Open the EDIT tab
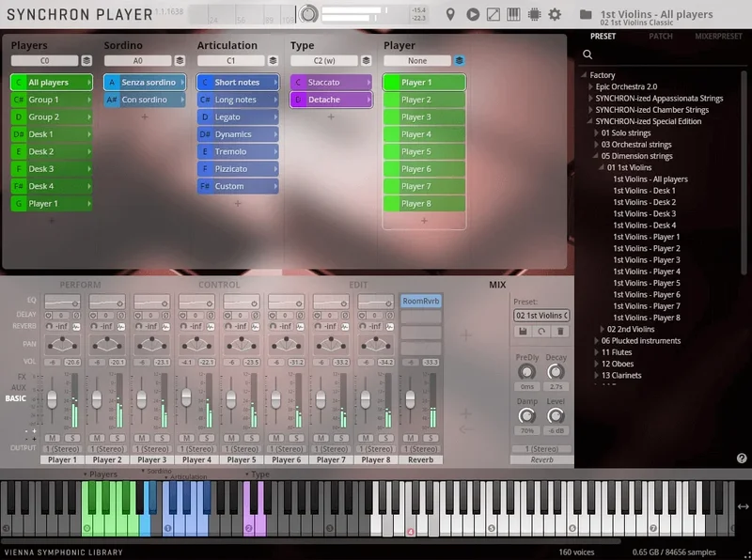The width and height of the screenshot is (752, 560). [358, 285]
